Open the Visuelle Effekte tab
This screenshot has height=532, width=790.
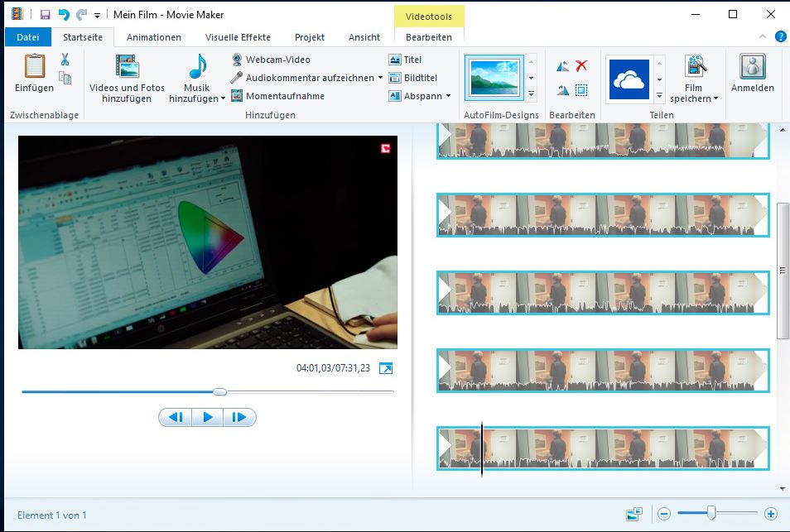point(238,36)
